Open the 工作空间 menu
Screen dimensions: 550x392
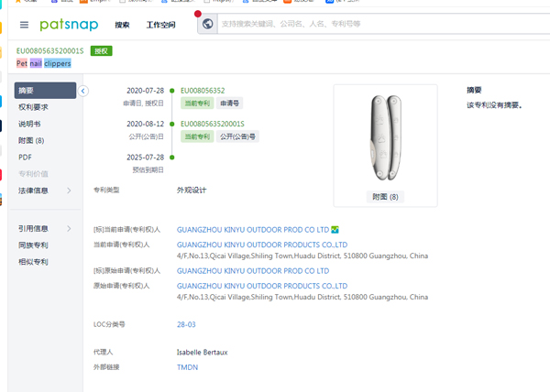tap(160, 25)
